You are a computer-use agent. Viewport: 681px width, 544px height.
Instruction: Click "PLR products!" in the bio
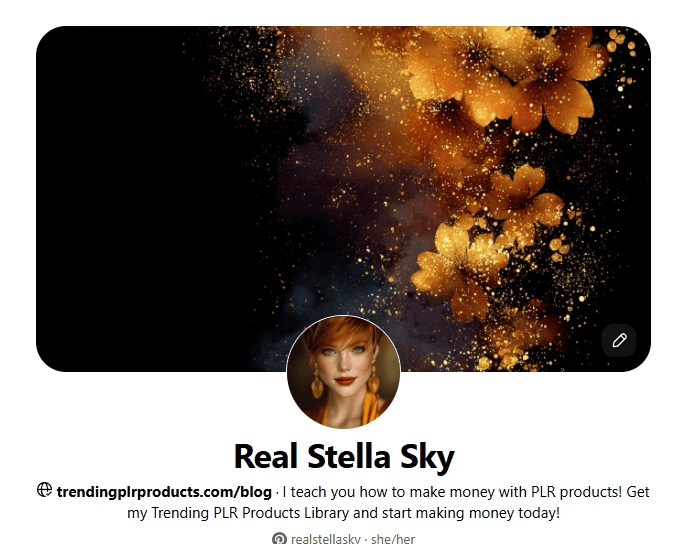[x=576, y=492]
